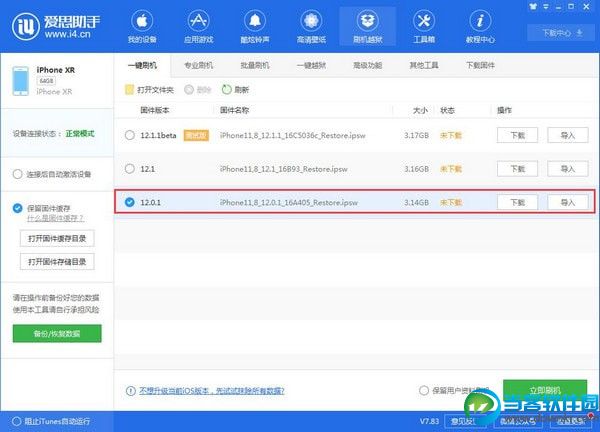Toggle 连接后自动激活设备 option
Screen dimensions: 600x432
(18, 174)
